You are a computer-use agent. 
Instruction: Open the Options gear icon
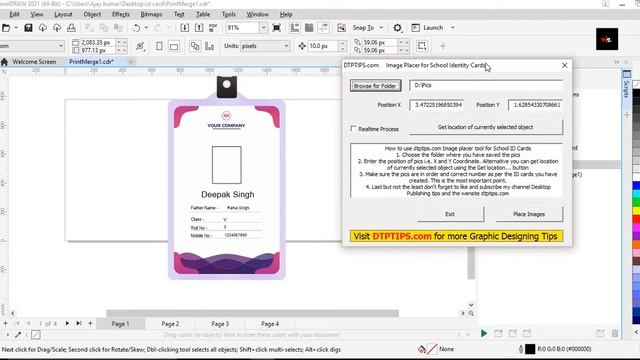point(397,28)
